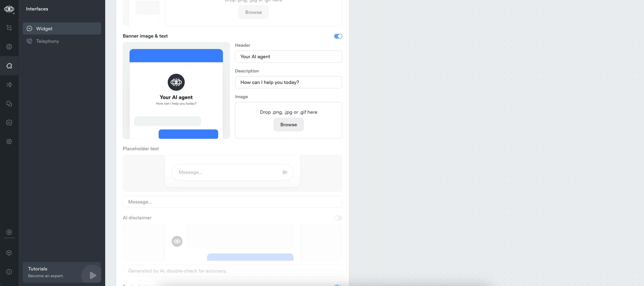644x286 pixels.
Task: Click the voice waveform icon in message preview
Action: [285, 172]
